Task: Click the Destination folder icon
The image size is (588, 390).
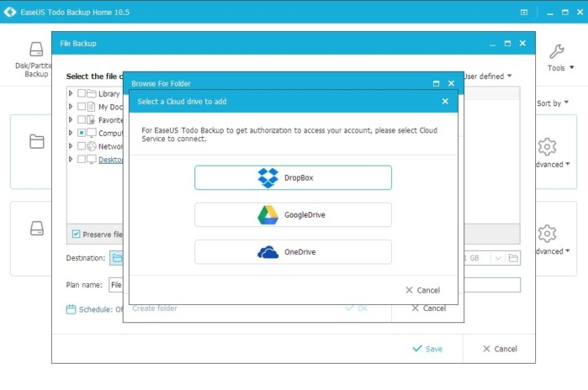Action: pyautogui.click(x=117, y=258)
